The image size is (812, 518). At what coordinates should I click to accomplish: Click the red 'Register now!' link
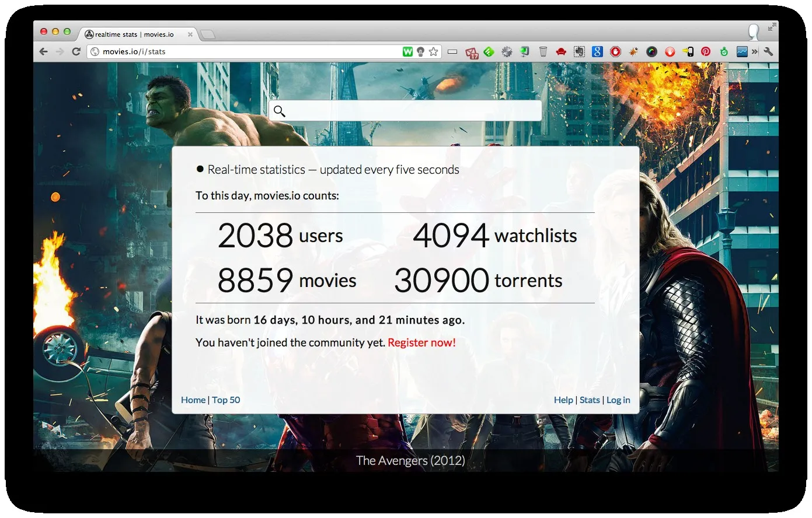pyautogui.click(x=421, y=343)
